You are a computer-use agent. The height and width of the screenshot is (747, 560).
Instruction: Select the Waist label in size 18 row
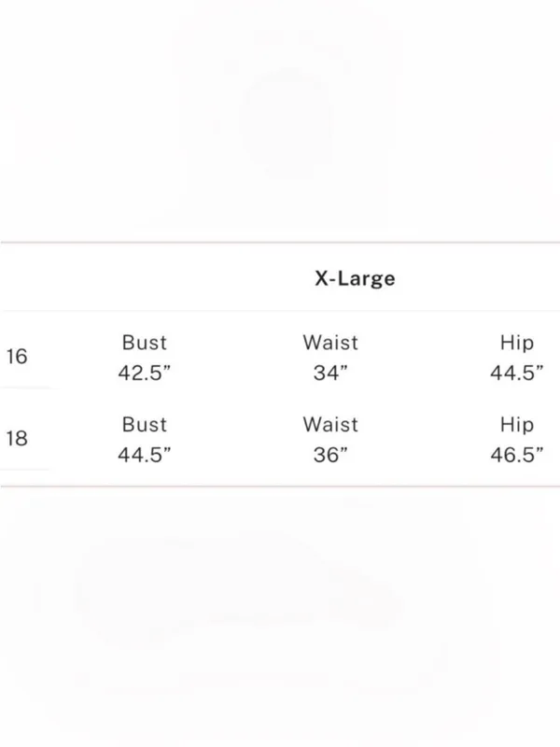[x=330, y=425]
